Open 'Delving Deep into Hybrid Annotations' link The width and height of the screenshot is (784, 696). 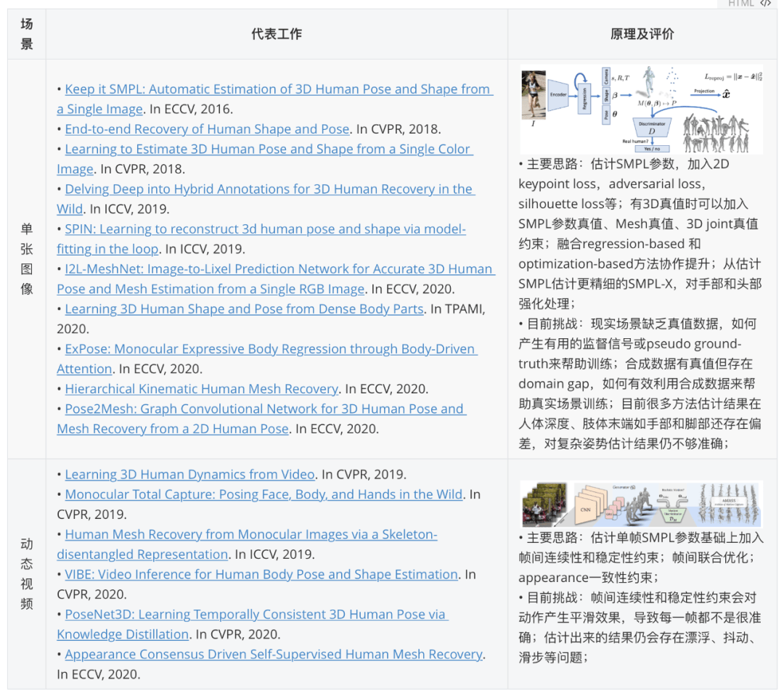pos(269,189)
